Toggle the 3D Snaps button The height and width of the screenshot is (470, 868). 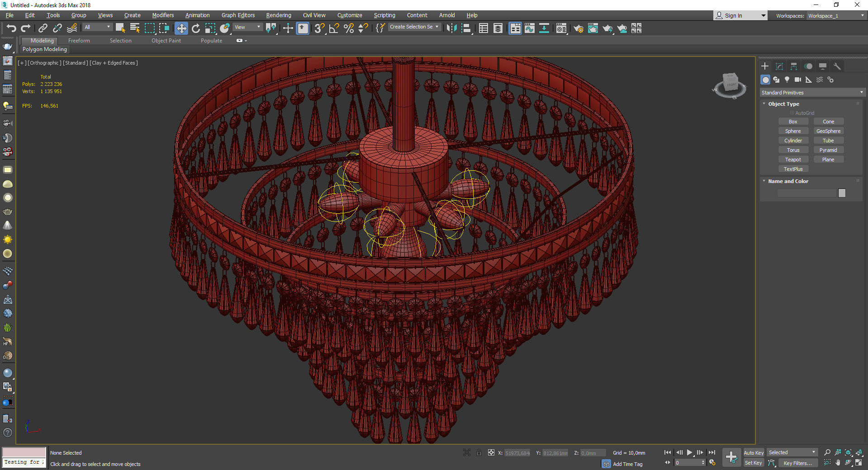319,28
